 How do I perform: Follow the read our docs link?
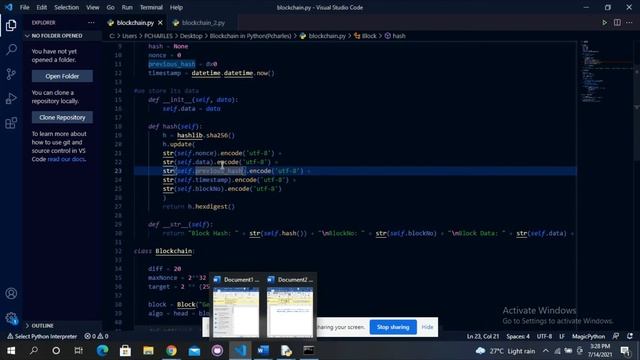point(66,159)
